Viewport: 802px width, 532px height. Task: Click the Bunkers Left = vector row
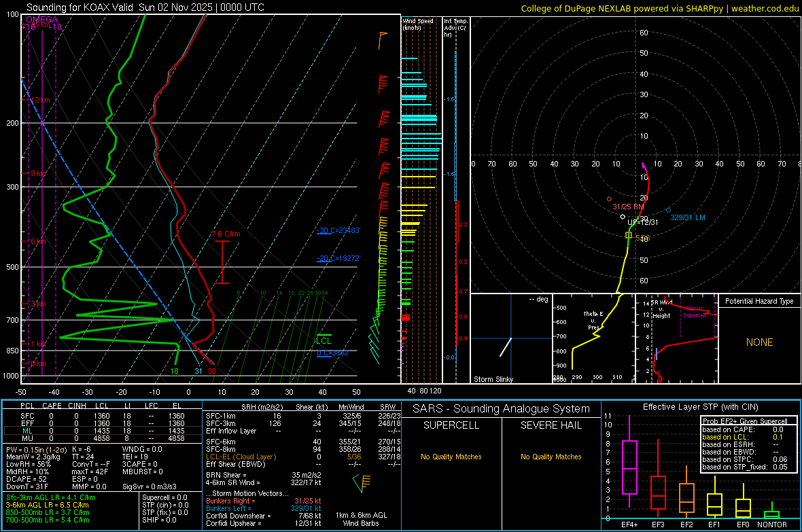point(264,508)
